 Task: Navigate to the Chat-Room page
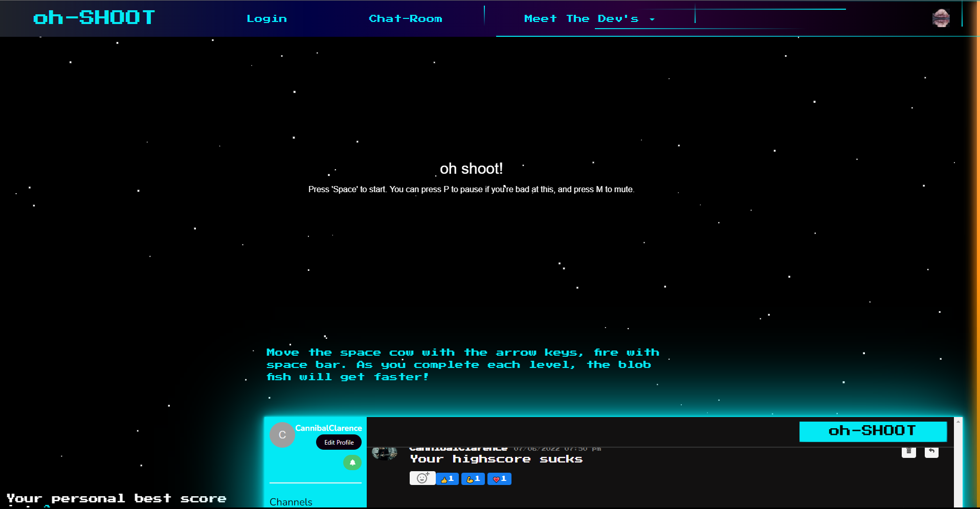pos(406,18)
